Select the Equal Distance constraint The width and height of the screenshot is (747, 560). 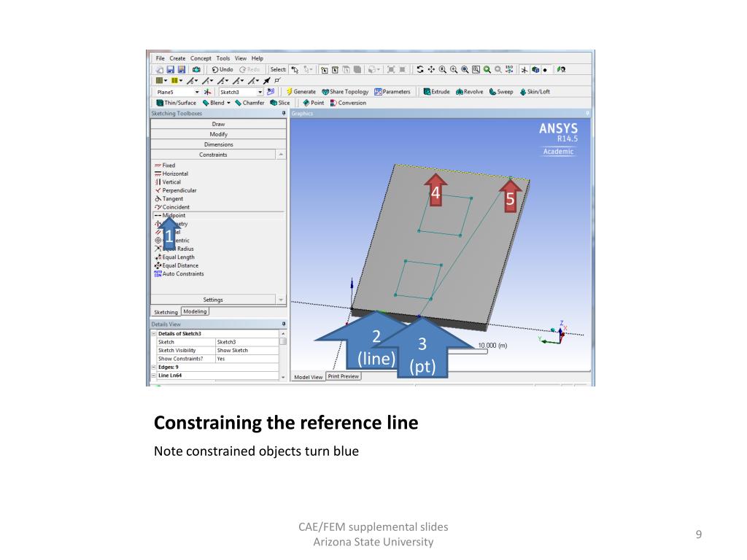[x=177, y=265]
